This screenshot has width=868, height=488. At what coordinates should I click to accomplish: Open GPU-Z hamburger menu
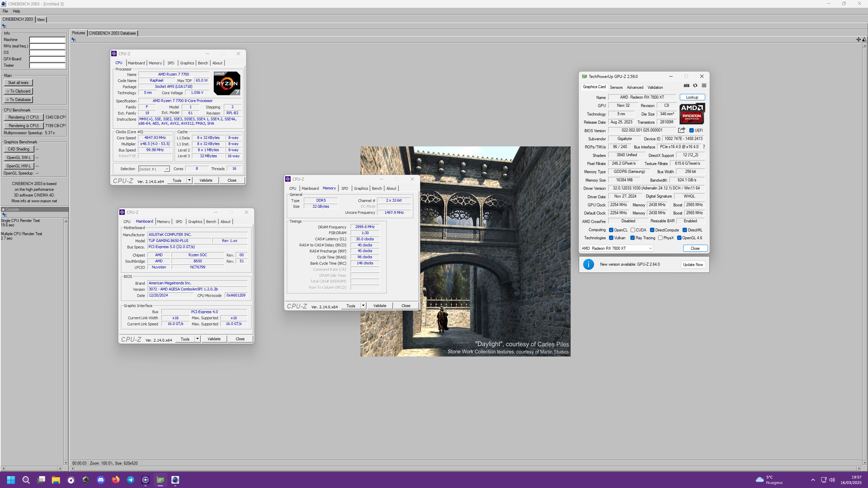704,86
